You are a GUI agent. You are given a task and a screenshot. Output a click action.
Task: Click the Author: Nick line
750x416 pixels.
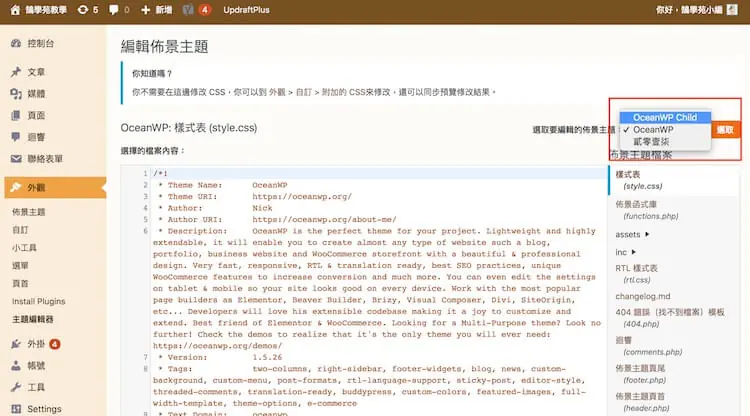[x=215, y=208]
